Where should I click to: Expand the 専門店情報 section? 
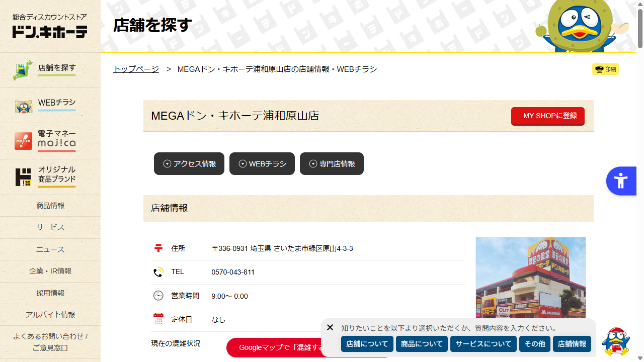[332, 163]
